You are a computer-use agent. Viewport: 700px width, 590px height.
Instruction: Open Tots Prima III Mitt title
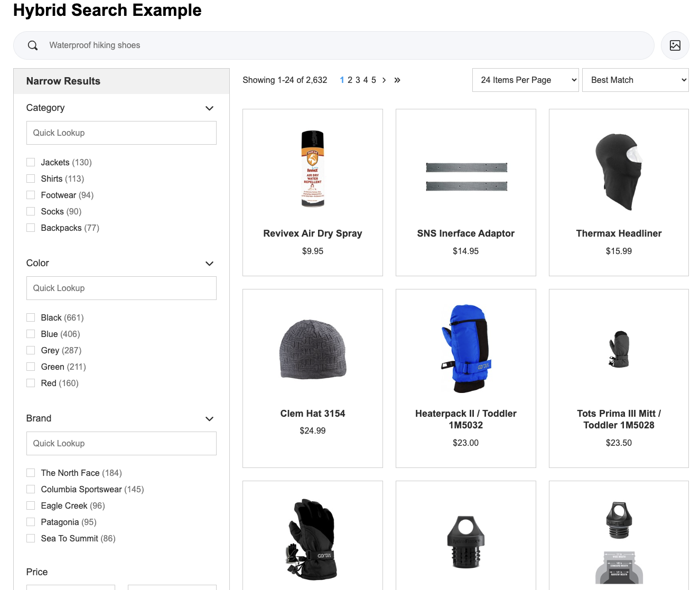coord(619,419)
